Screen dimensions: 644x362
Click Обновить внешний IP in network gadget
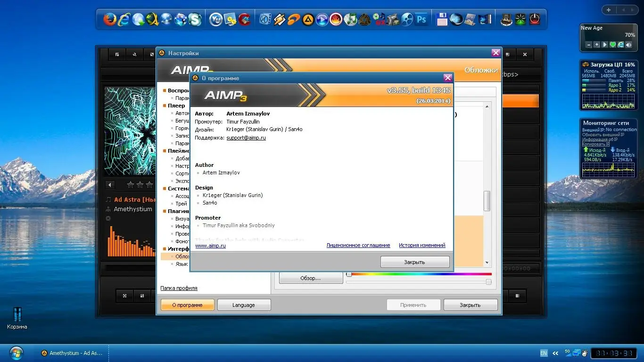[603, 135]
